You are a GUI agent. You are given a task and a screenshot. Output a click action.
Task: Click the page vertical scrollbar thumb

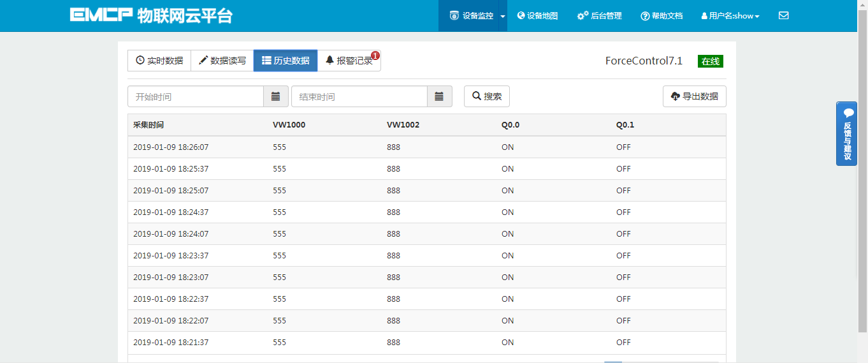tap(862, 172)
